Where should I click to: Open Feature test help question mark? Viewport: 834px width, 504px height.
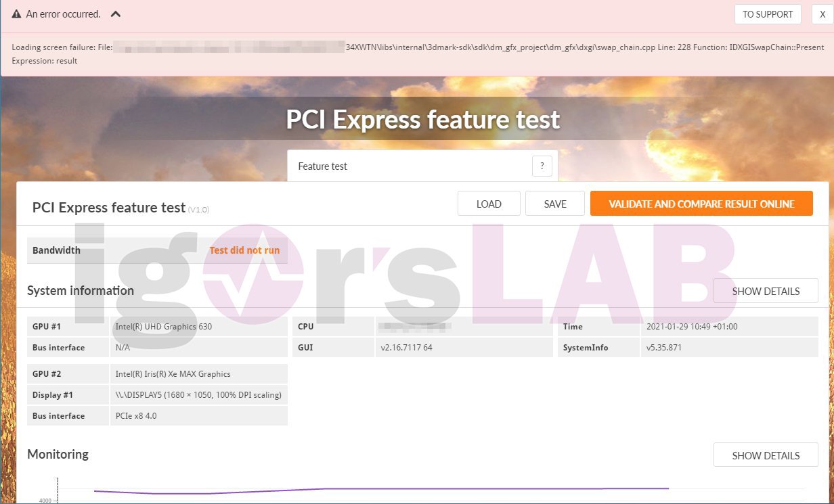coord(542,166)
